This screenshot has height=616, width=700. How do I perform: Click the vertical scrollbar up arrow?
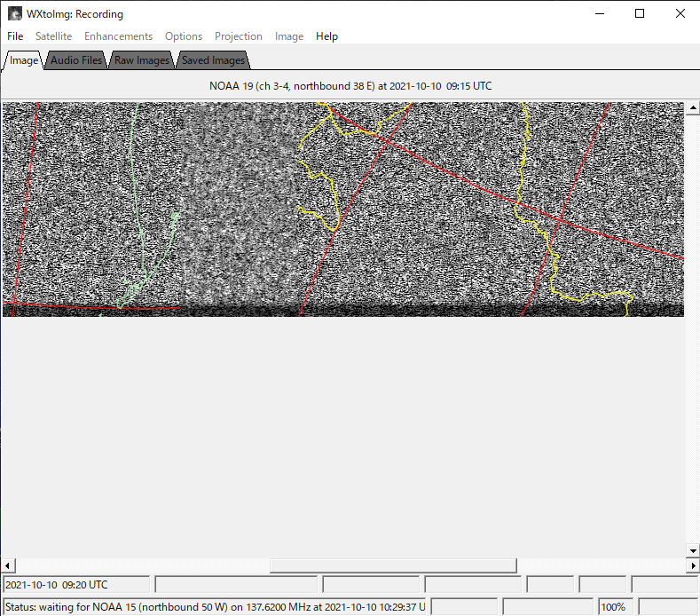692,108
